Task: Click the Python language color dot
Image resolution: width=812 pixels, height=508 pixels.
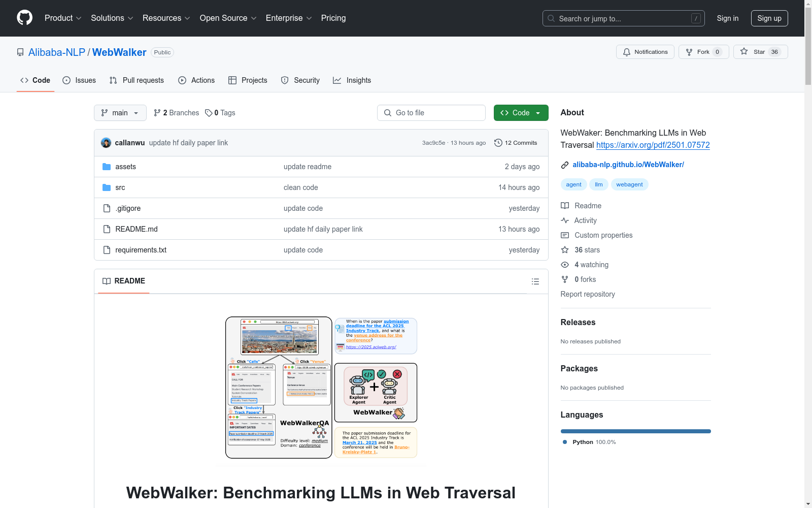Action: 565,442
